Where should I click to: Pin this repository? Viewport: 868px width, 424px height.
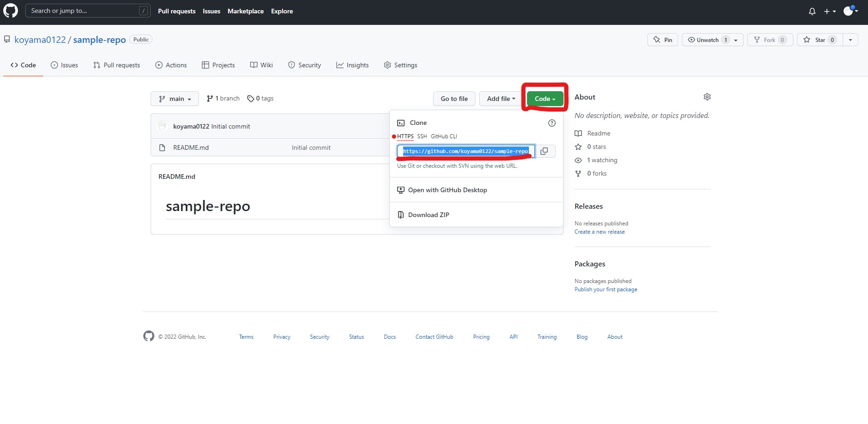(x=663, y=40)
